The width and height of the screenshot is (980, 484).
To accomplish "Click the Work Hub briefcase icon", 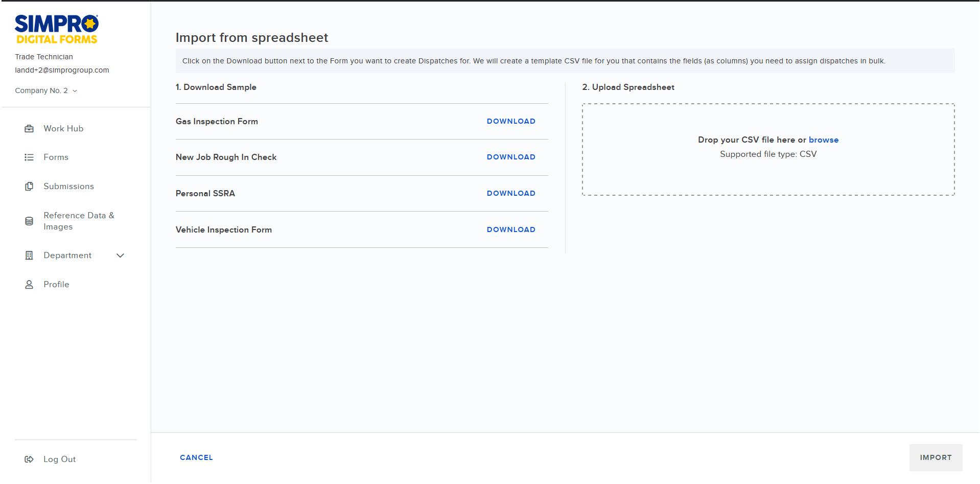I will [x=29, y=129].
